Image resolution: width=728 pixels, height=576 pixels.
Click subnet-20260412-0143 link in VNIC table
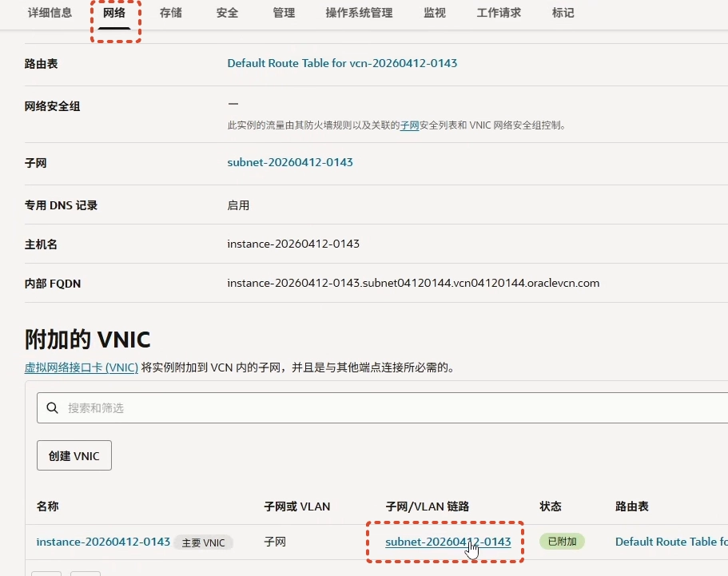click(448, 542)
